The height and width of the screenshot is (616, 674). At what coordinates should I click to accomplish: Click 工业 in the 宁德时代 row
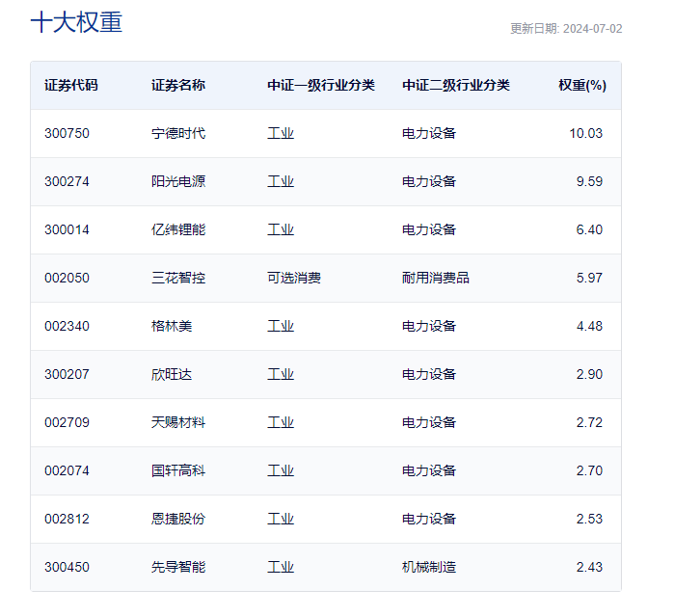[281, 133]
